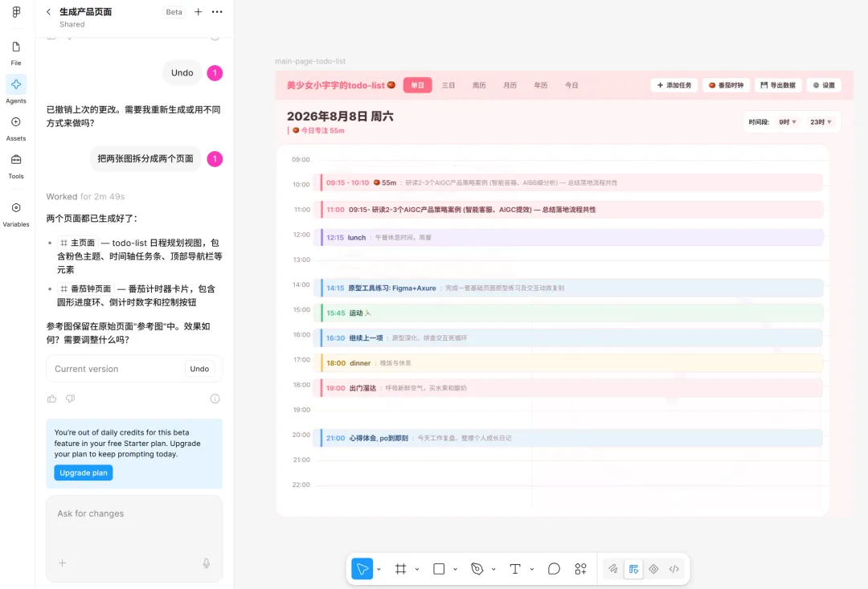Screen dimensions: 868x589
Task: Select the 三日 view tab
Action: 448,85
